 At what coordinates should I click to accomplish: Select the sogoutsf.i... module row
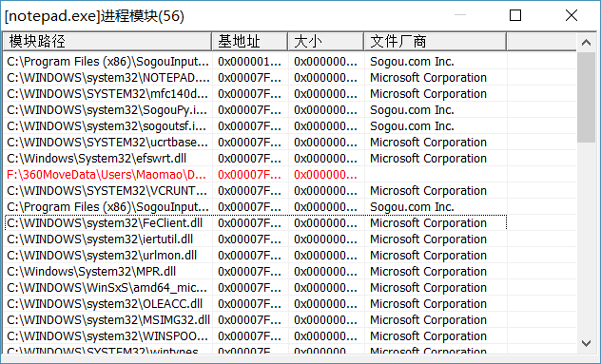255,126
